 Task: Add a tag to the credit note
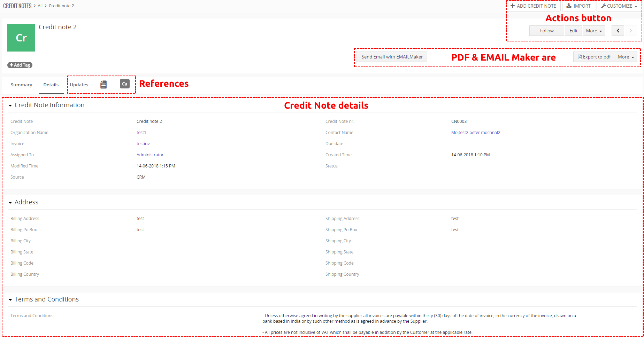point(20,65)
